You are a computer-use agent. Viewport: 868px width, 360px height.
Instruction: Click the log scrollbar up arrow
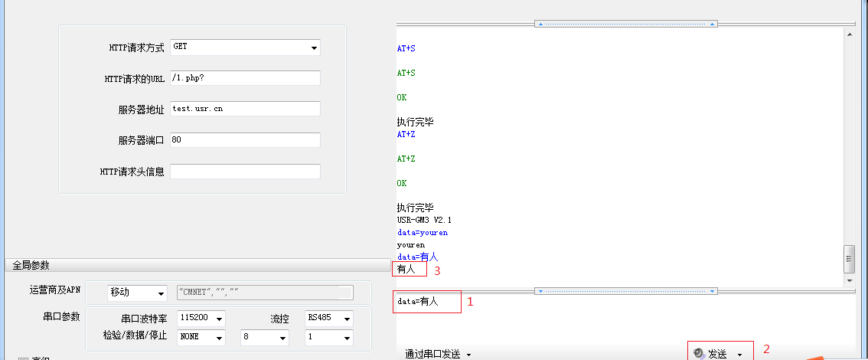(x=849, y=34)
